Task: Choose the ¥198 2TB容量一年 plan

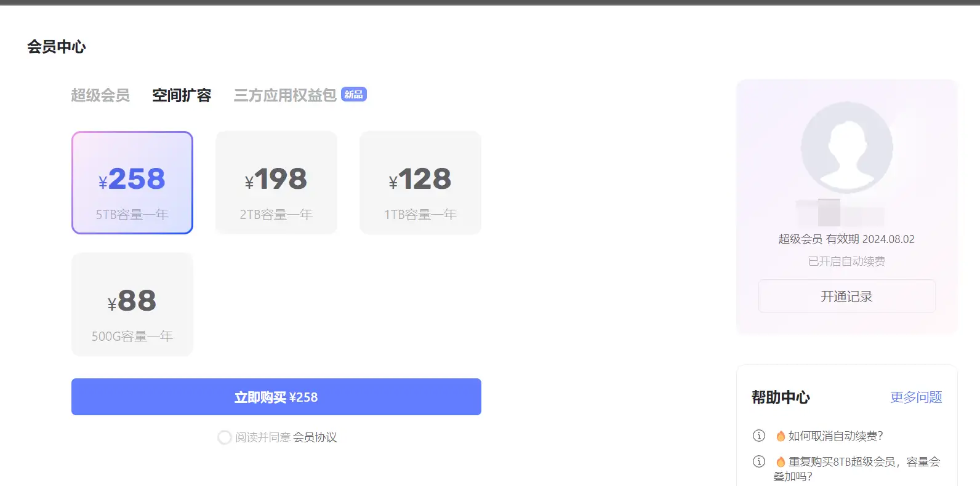Action: click(276, 183)
